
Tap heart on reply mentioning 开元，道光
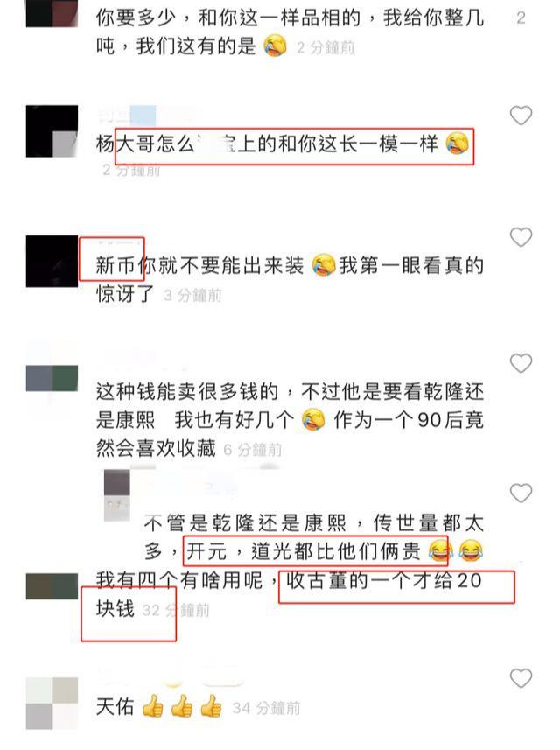(521, 493)
